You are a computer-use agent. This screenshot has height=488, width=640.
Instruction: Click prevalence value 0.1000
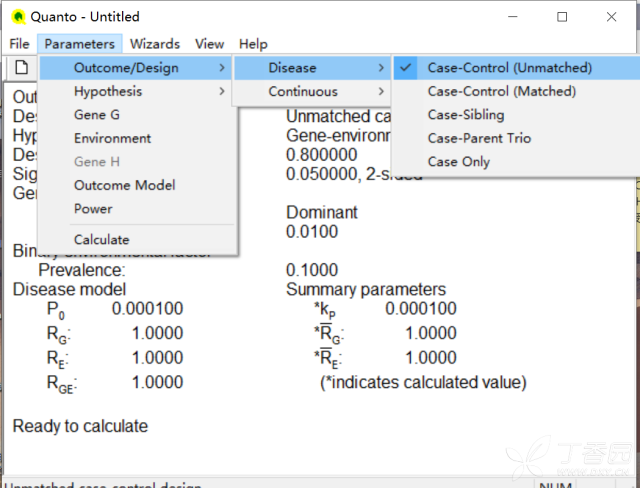312,270
